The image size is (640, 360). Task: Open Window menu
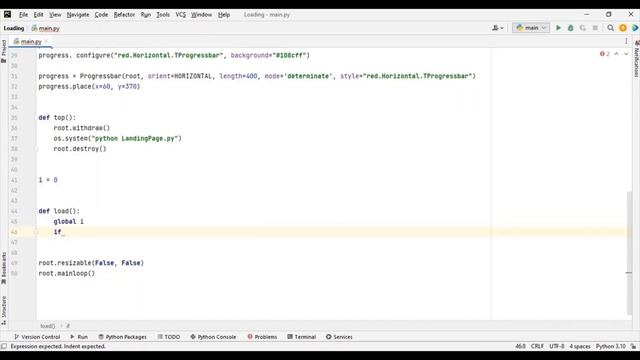click(201, 15)
